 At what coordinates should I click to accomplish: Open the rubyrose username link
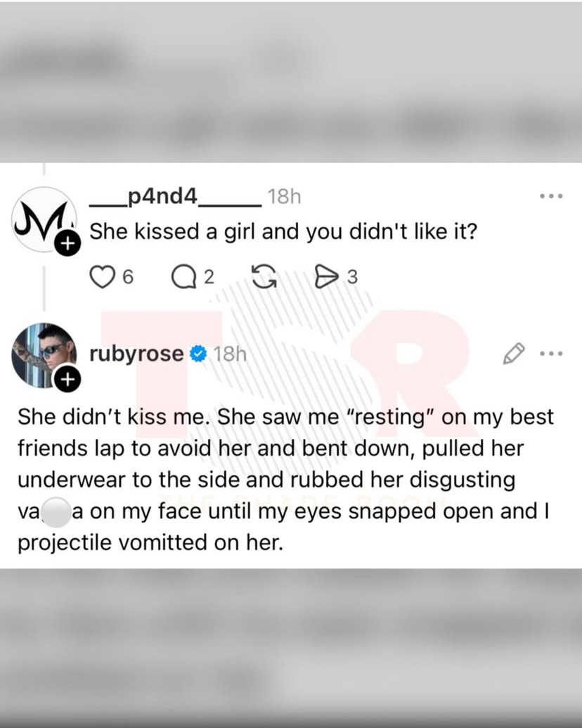[x=136, y=354]
